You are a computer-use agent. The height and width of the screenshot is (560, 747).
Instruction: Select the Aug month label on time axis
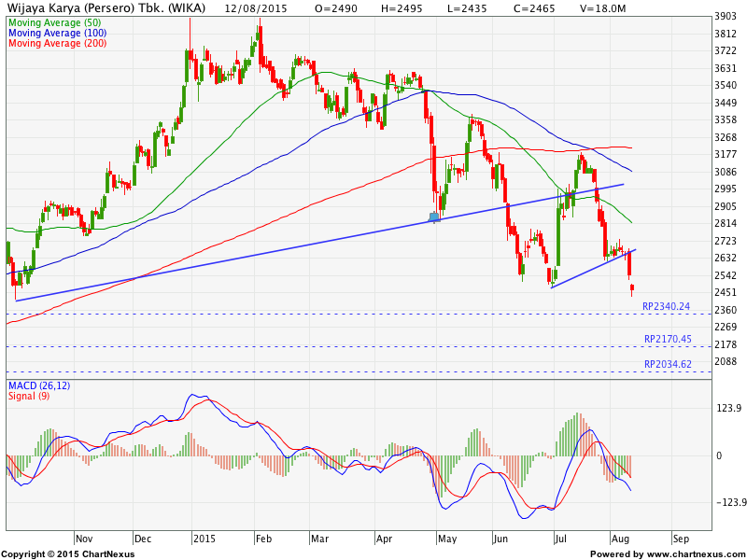[620, 539]
